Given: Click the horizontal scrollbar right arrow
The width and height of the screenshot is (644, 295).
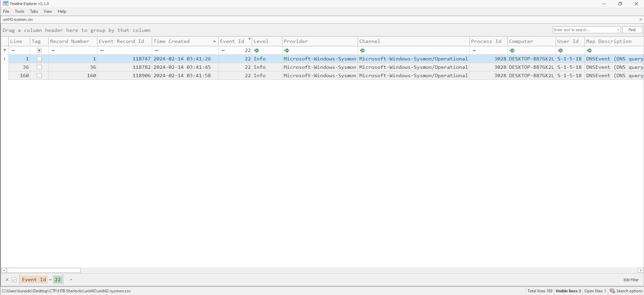Looking at the screenshot, I should click(x=640, y=270).
